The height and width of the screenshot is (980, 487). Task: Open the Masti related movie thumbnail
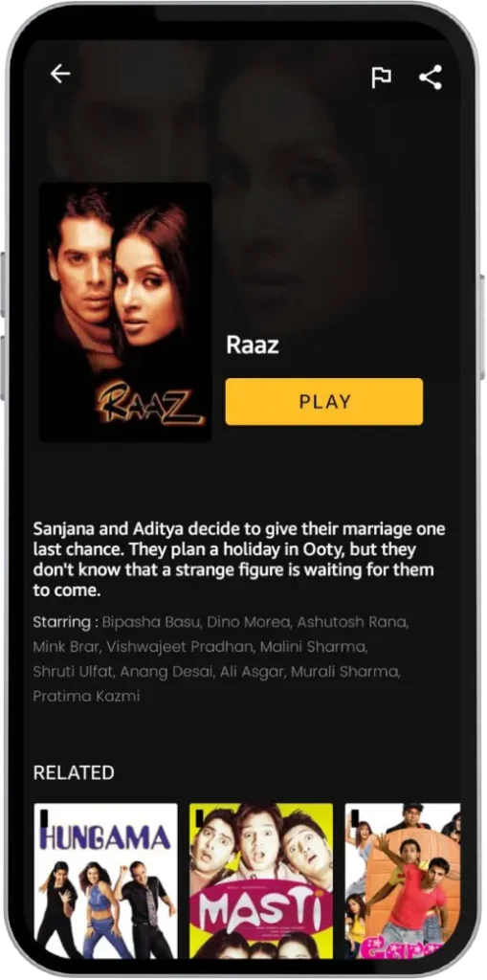pos(261,880)
